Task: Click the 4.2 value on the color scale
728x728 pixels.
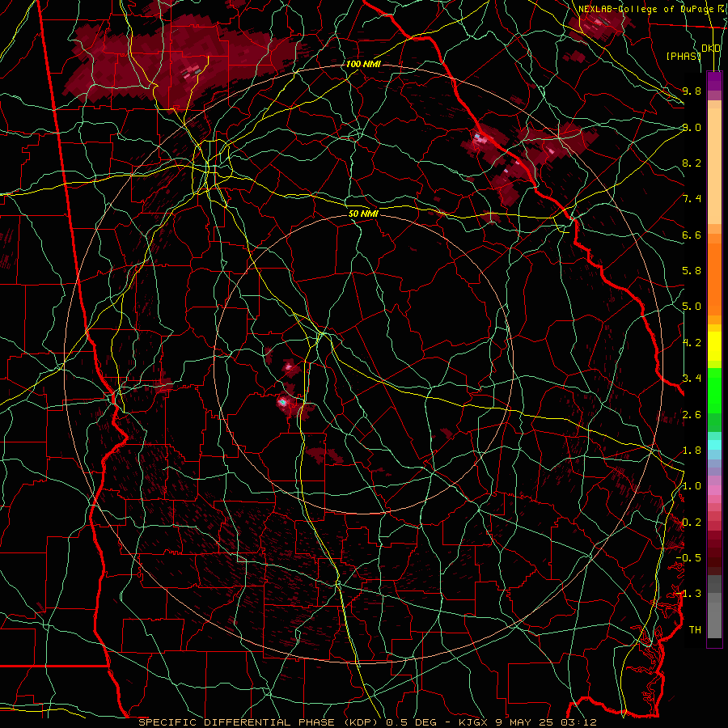Action: 692,343
